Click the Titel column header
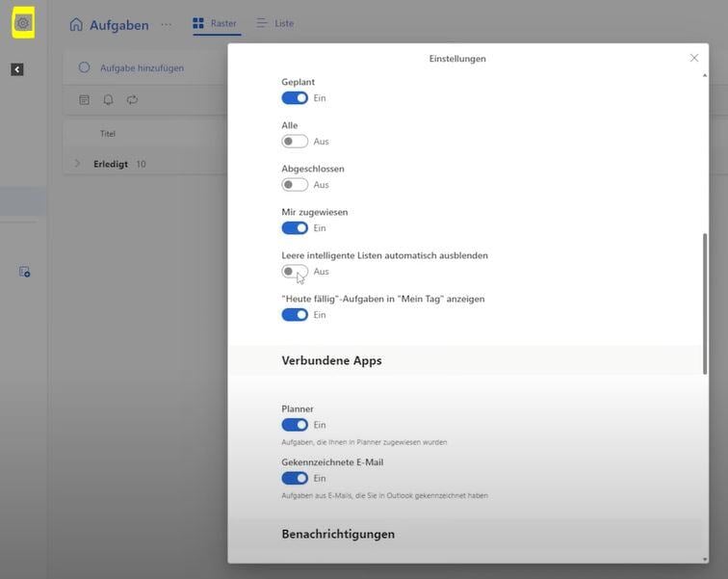Viewport: 728px width, 579px height. 108,134
